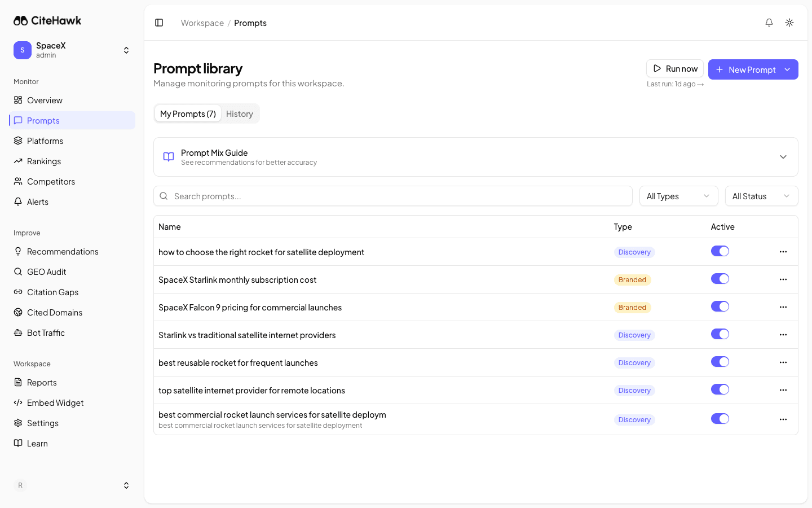Viewport: 812px width, 508px height.
Task: Click Prompts breadcrumb
Action: coord(250,23)
